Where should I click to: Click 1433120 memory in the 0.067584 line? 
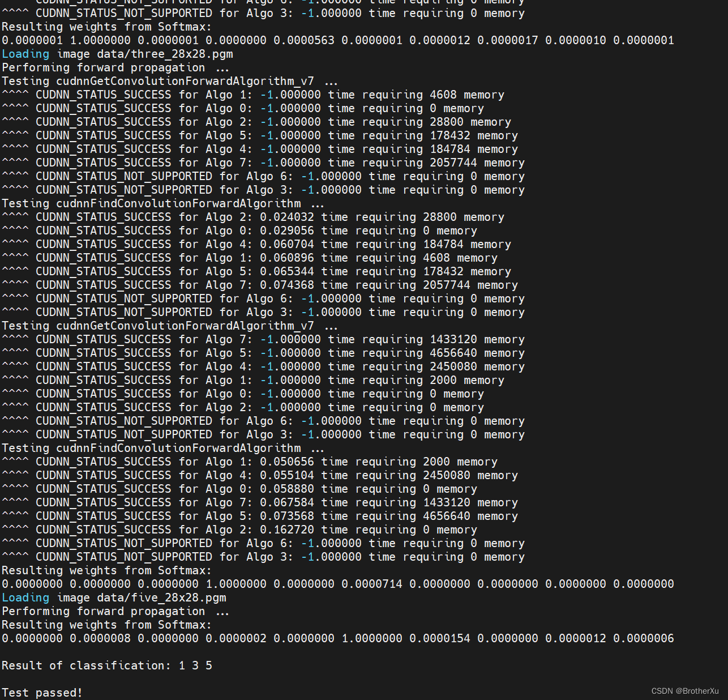[470, 503]
